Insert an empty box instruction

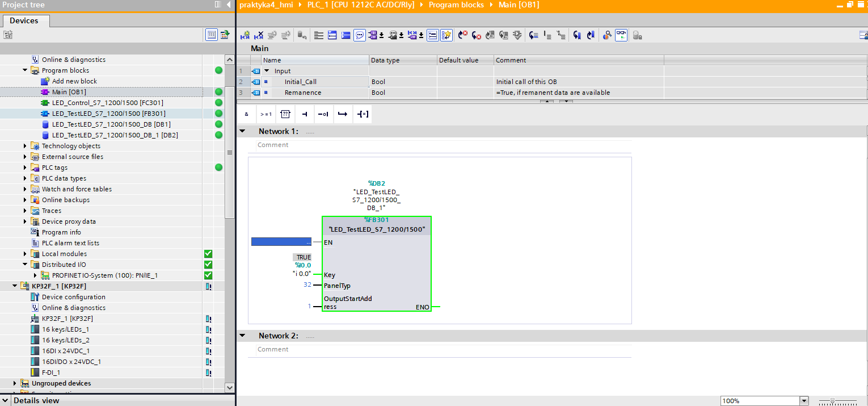[285, 114]
